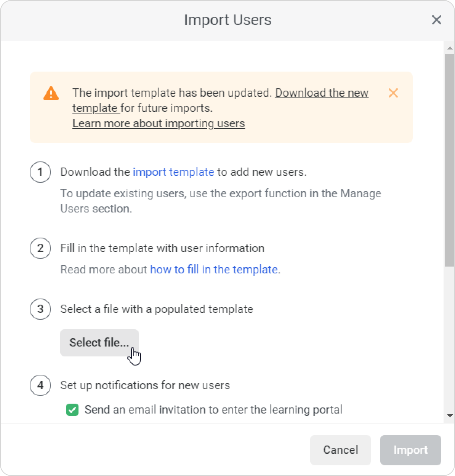Click the Cancel button

[x=340, y=450]
